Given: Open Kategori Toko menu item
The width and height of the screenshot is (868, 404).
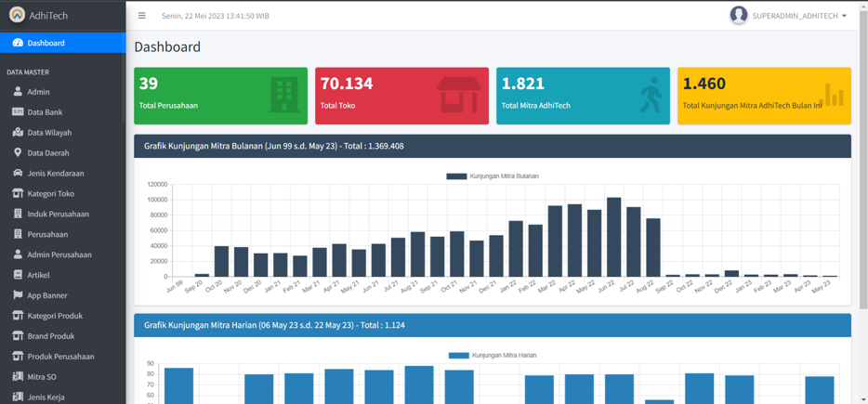Looking at the screenshot, I should point(51,193).
